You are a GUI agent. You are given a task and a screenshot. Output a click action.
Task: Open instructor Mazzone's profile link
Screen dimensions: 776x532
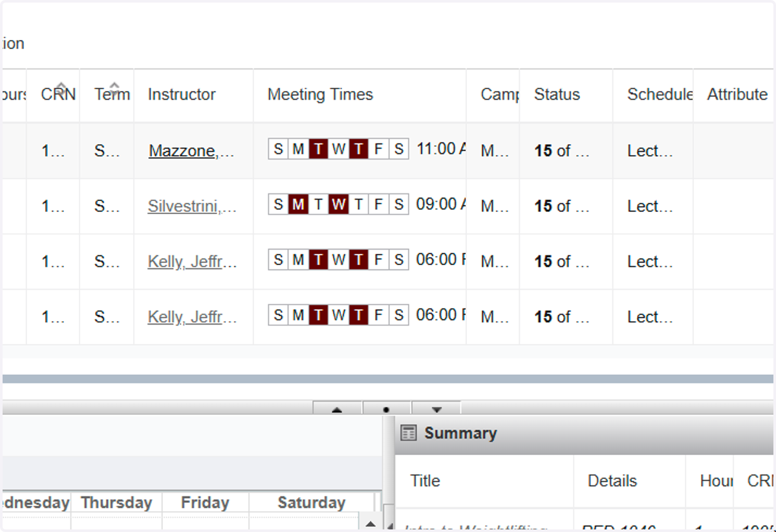click(191, 151)
